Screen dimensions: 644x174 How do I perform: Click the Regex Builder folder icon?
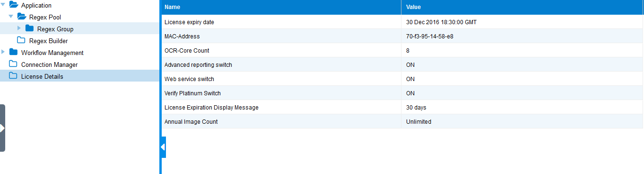coord(21,41)
